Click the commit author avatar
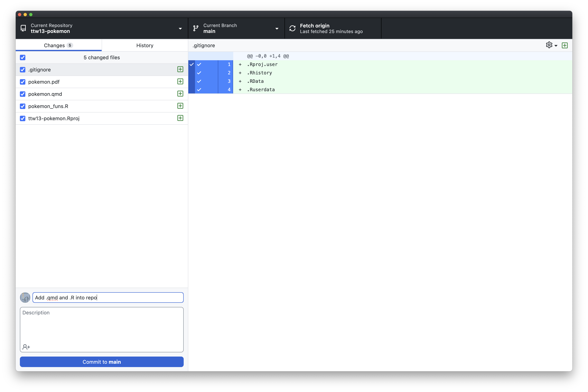 (25, 297)
